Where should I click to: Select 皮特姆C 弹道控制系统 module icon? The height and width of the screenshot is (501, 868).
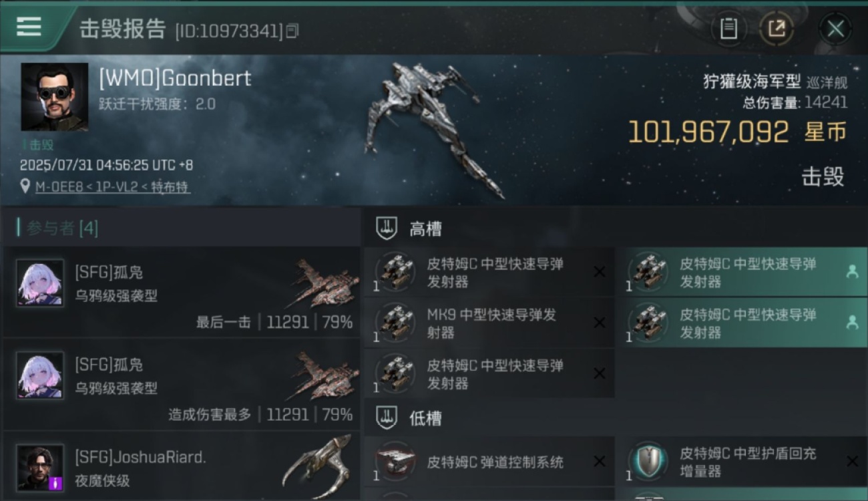click(395, 462)
